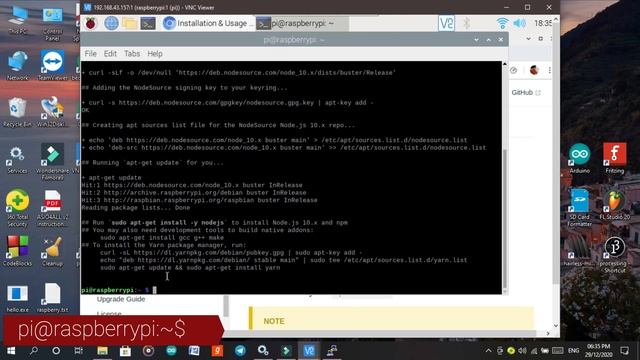
Task: Show hidden tray icons chevron
Action: (488, 351)
